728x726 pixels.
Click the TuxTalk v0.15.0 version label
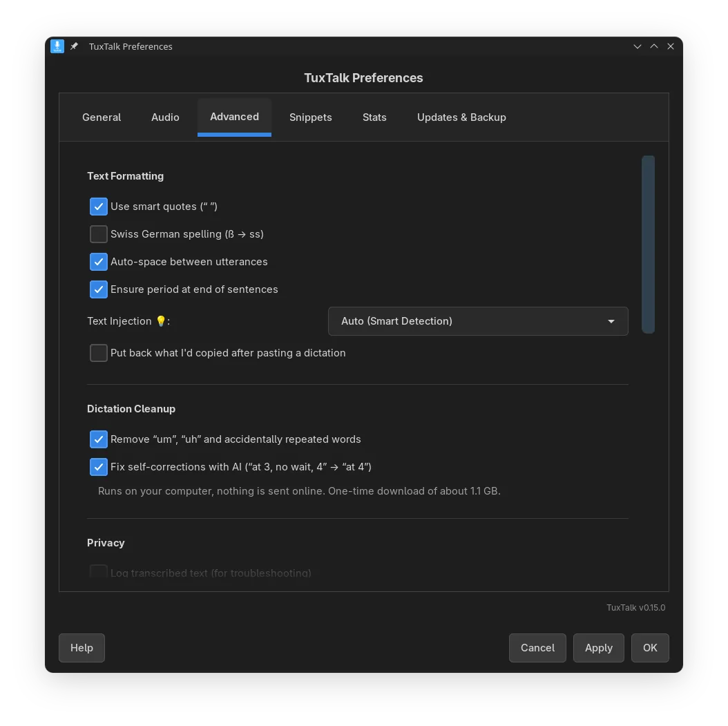click(635, 608)
